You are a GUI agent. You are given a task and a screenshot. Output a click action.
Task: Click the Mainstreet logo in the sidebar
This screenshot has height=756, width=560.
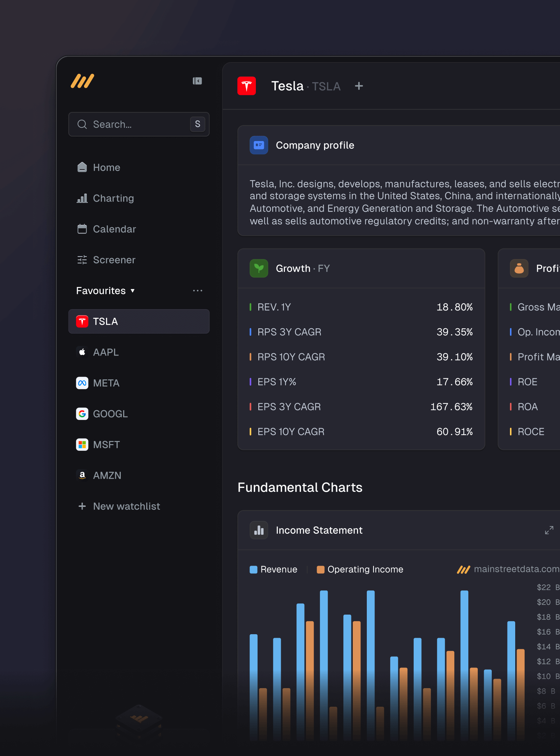pyautogui.click(x=83, y=81)
